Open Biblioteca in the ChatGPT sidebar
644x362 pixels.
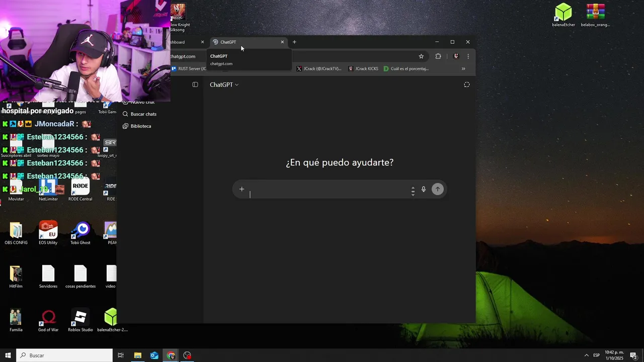coord(137,126)
